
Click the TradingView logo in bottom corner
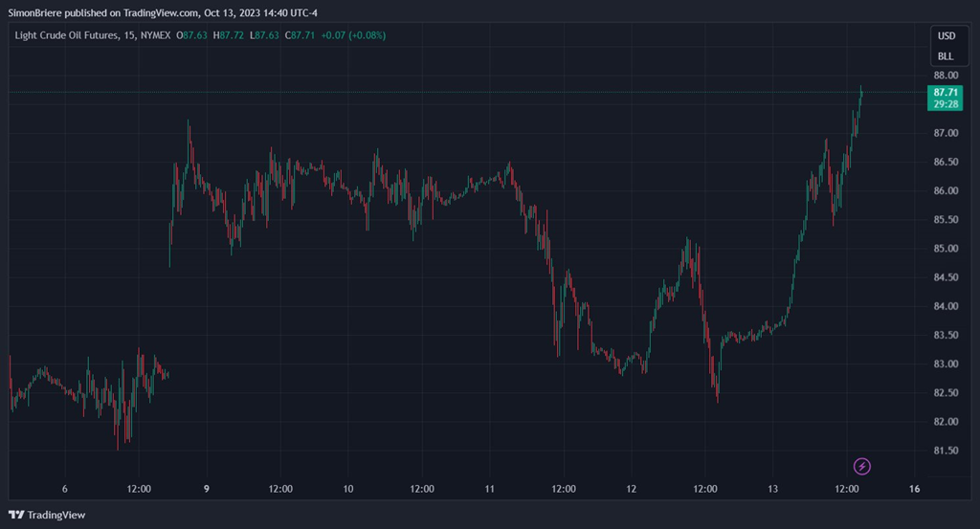pyautogui.click(x=47, y=515)
